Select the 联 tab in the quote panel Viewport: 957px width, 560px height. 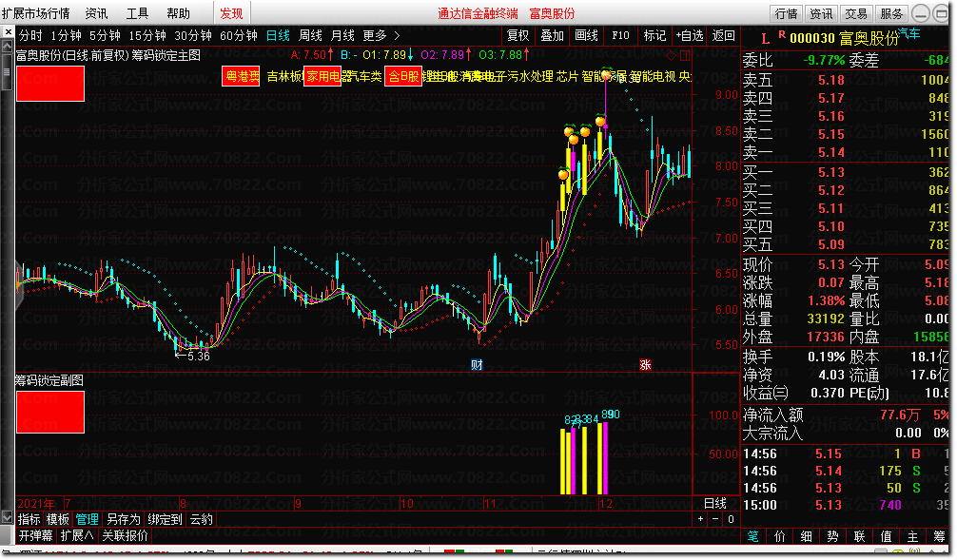coord(859,536)
